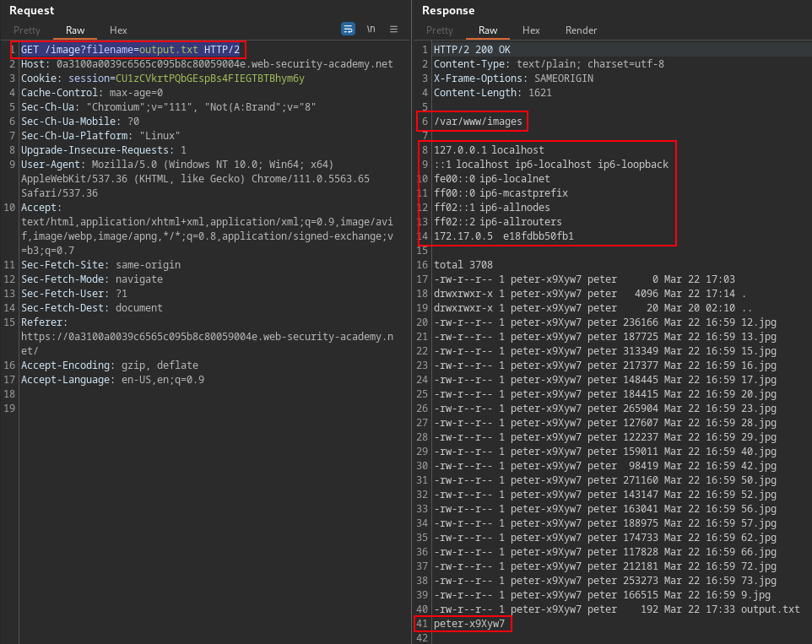Click the 52.jpg listing row
Viewport: 812px width, 644px height.
pos(605,495)
